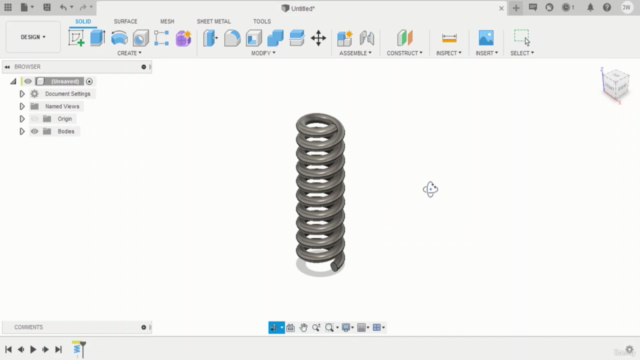Switch to the SHEET METAL tab
Image resolution: width=640 pixels, height=360 pixels.
(213, 21)
